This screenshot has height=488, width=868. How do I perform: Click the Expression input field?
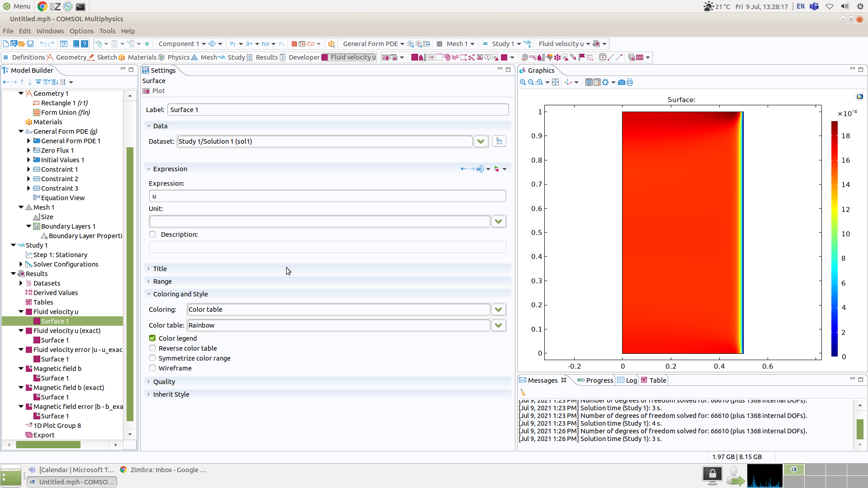tap(327, 196)
